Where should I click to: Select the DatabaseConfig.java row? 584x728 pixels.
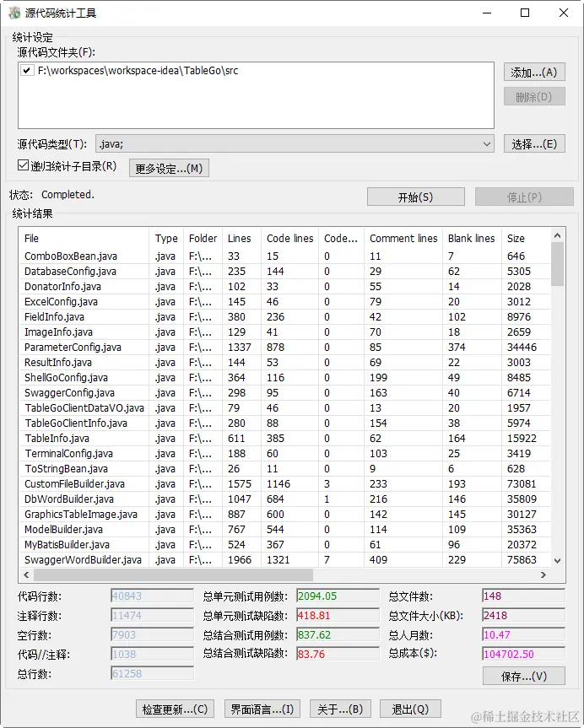pyautogui.click(x=284, y=271)
